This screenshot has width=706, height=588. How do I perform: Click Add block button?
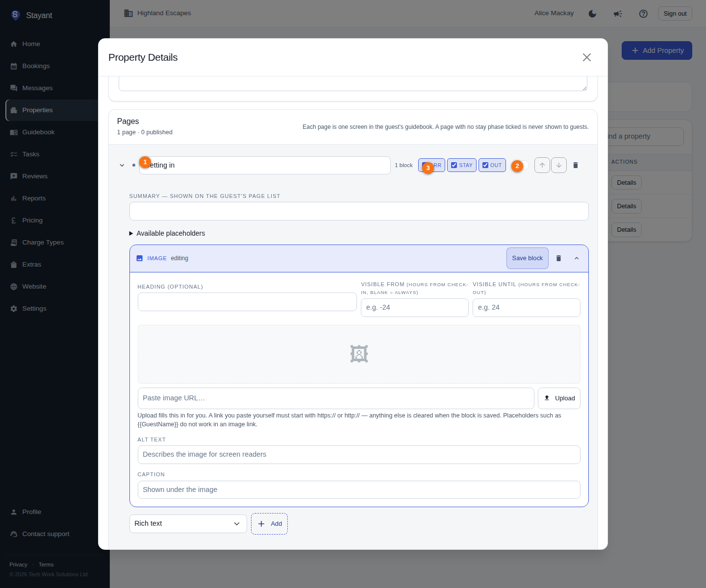click(x=269, y=524)
